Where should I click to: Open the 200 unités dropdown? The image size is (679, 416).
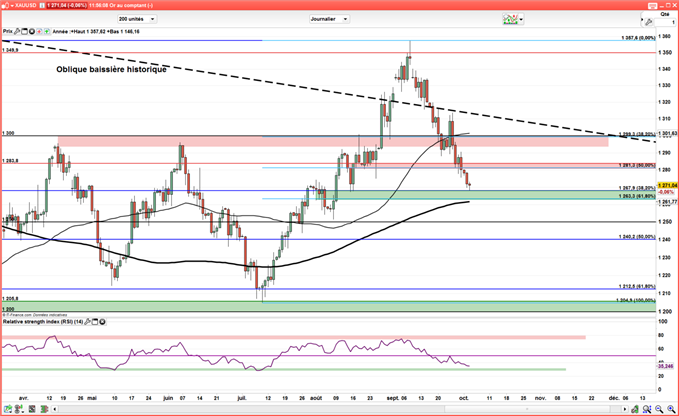pos(137,19)
